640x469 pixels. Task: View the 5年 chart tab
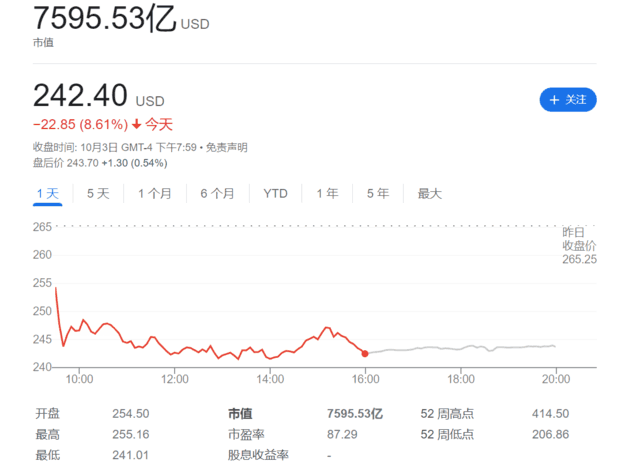point(378,193)
